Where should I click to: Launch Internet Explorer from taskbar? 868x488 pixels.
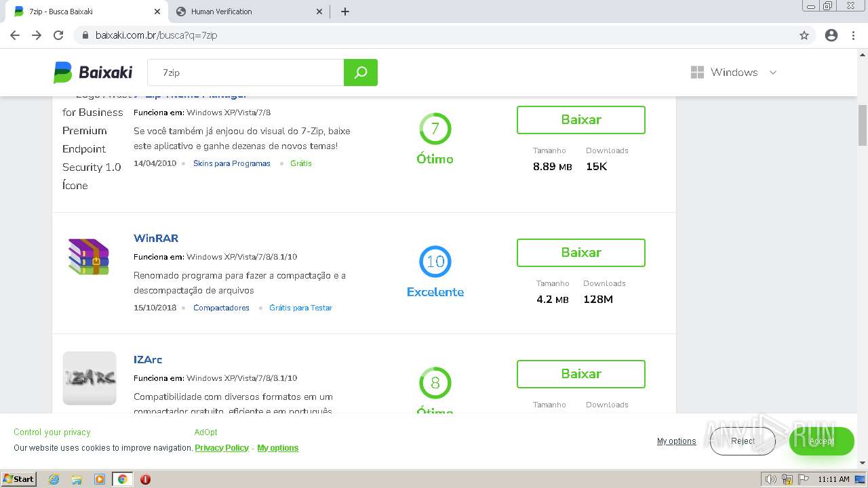tap(54, 479)
